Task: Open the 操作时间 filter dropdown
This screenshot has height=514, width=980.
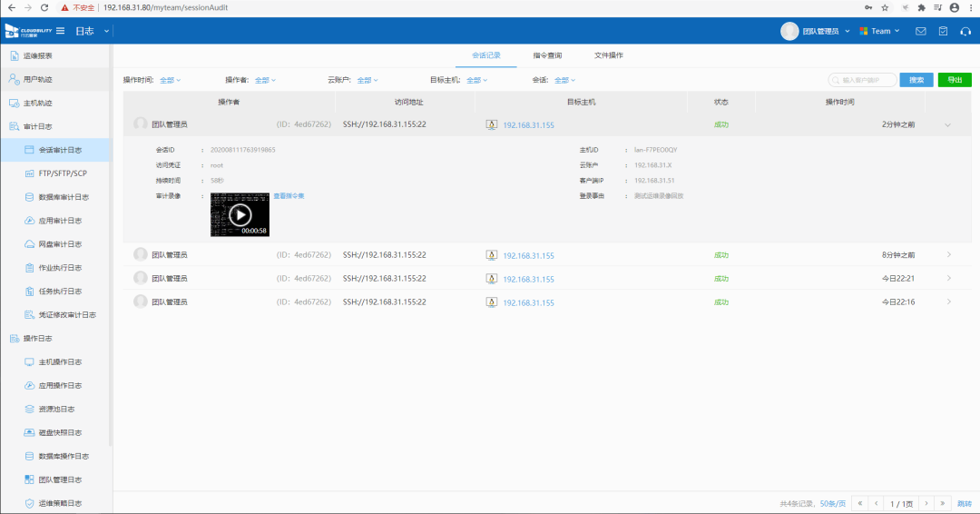Action: coord(170,80)
